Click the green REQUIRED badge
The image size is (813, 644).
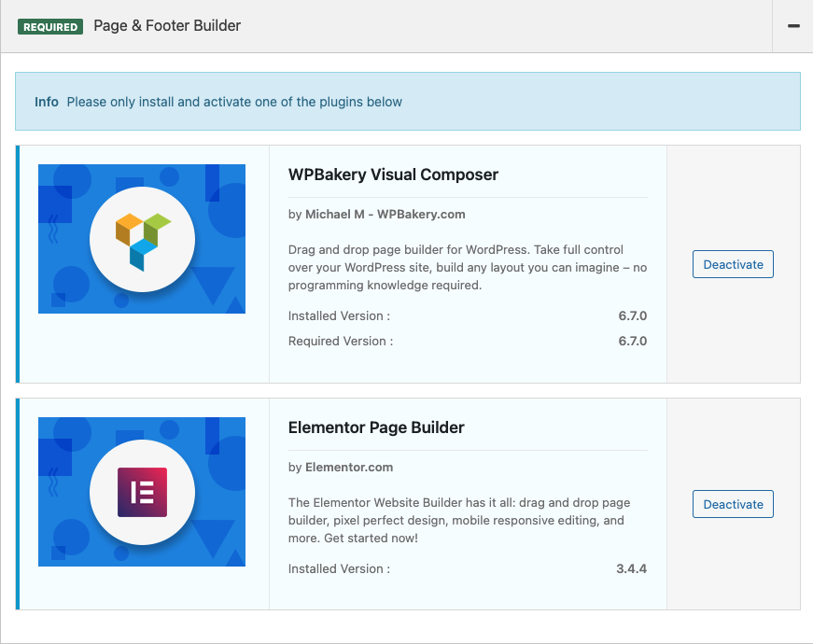point(50,27)
